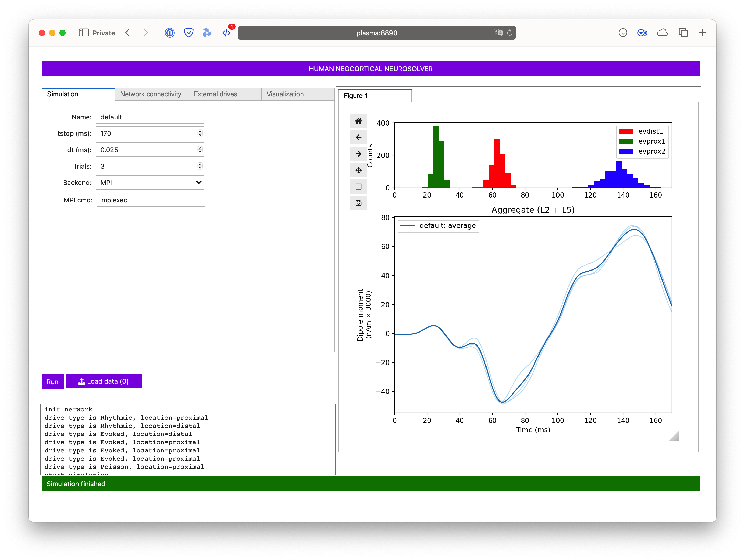Screen dimensions: 745x560
Task: Open the code brackets extension with badge
Action: click(x=226, y=33)
